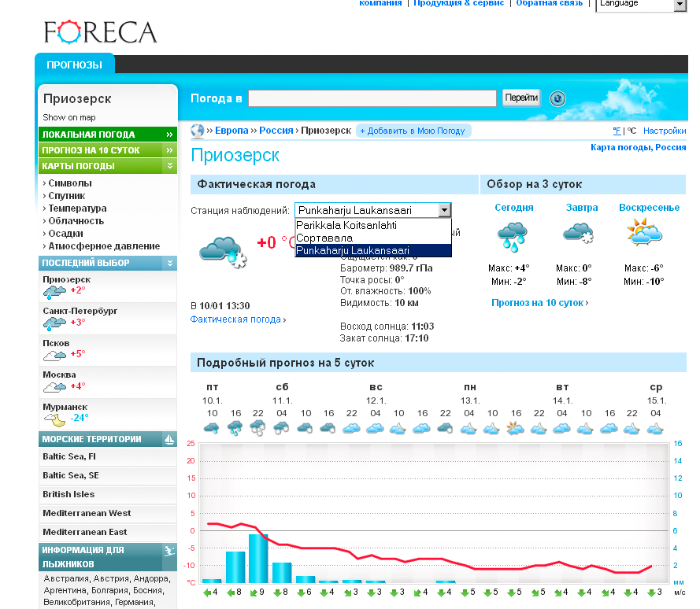700x609 pixels.
Task: Select Punkaharju Laukansaari highlighted option
Action: pos(373,251)
